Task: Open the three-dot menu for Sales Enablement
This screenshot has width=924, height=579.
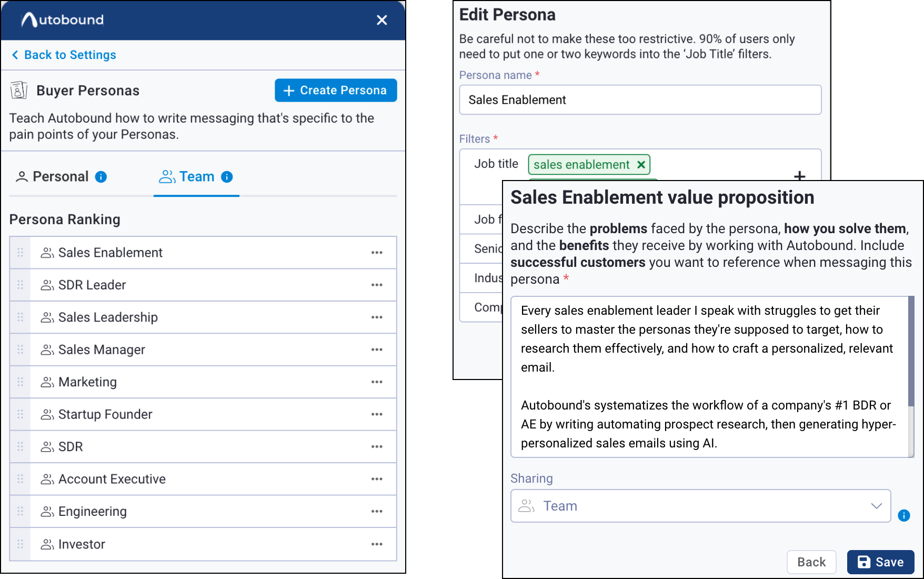Action: 377,253
